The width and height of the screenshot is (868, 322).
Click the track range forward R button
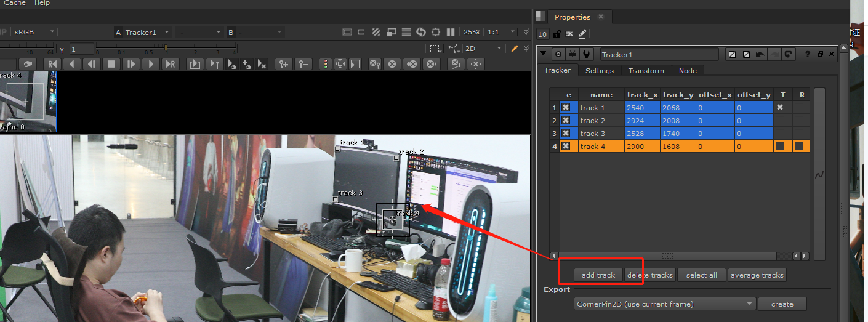pyautogui.click(x=171, y=64)
